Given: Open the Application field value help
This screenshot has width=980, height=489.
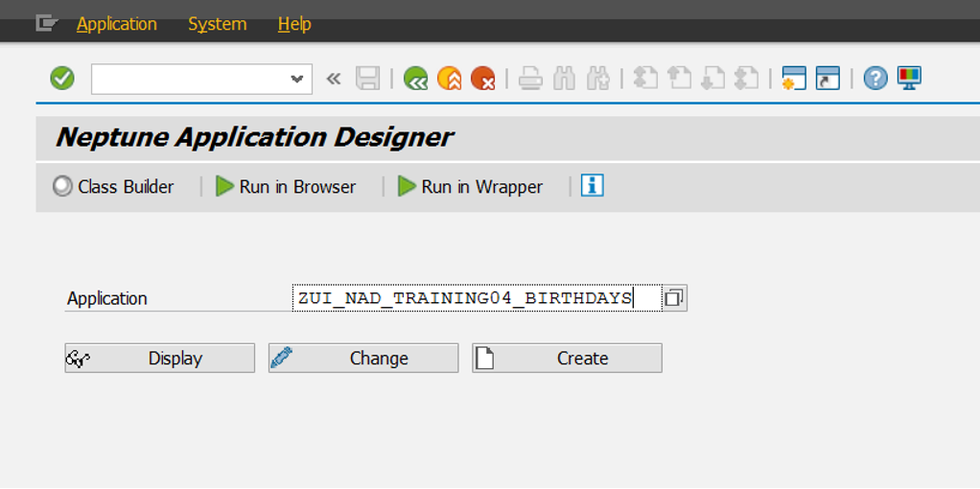Looking at the screenshot, I should click(x=674, y=298).
